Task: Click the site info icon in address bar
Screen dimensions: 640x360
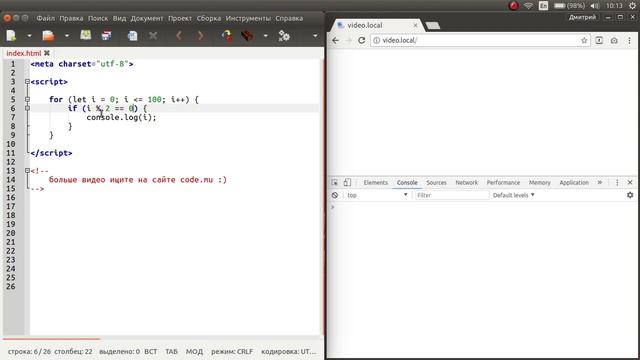Action: pos(377,40)
